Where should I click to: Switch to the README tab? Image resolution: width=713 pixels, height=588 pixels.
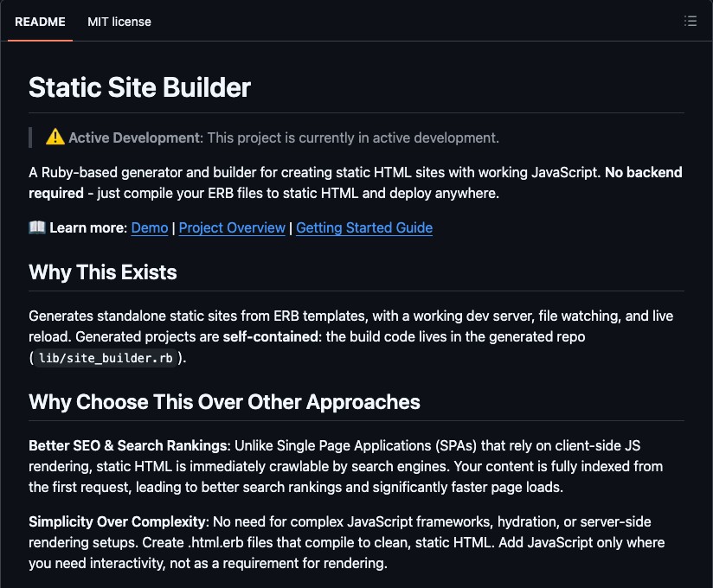point(40,22)
